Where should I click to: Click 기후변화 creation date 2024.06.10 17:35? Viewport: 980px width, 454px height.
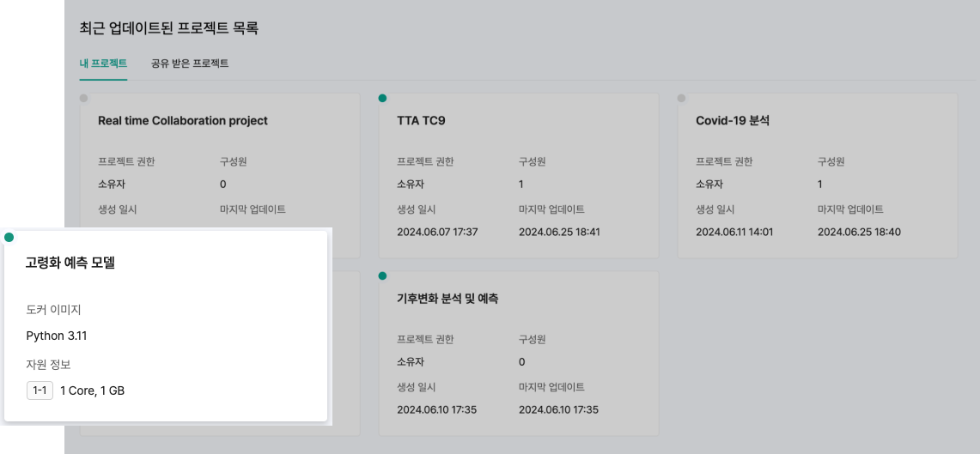tap(437, 409)
